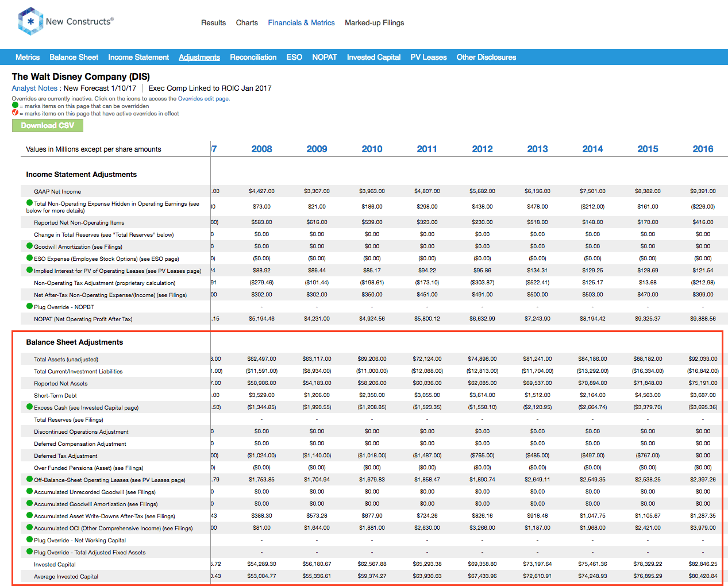Viewport: 728px width, 586px height.
Task: Download the data as CSV
Action: (48, 125)
